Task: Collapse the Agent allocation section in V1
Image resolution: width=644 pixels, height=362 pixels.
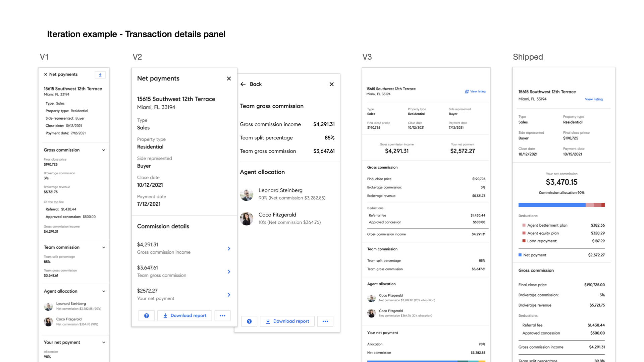Action: (103, 291)
